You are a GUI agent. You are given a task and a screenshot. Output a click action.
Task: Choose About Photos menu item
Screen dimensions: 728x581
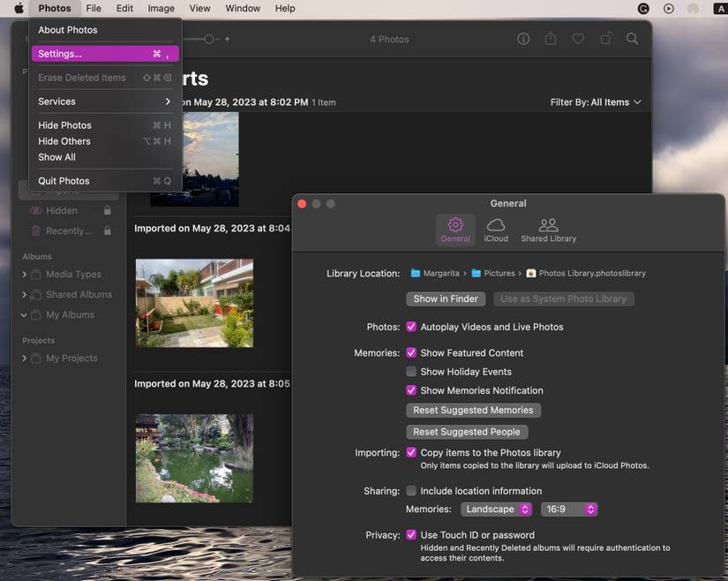click(x=105, y=30)
